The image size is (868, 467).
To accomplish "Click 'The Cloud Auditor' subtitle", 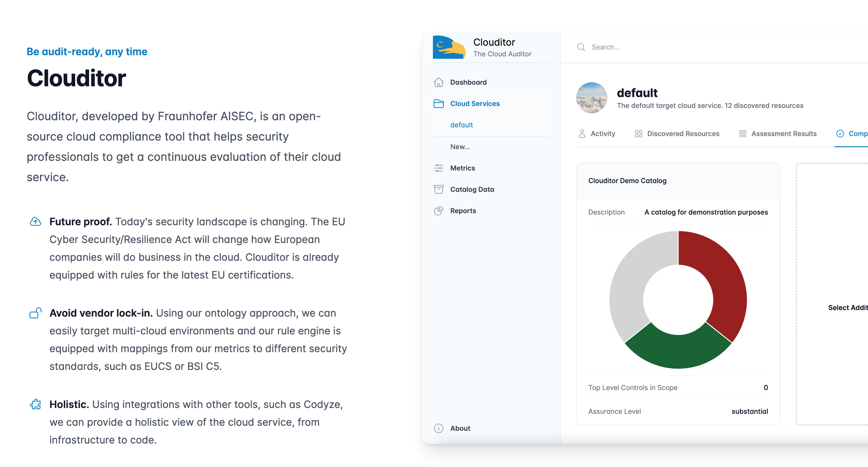I will pyautogui.click(x=502, y=54).
